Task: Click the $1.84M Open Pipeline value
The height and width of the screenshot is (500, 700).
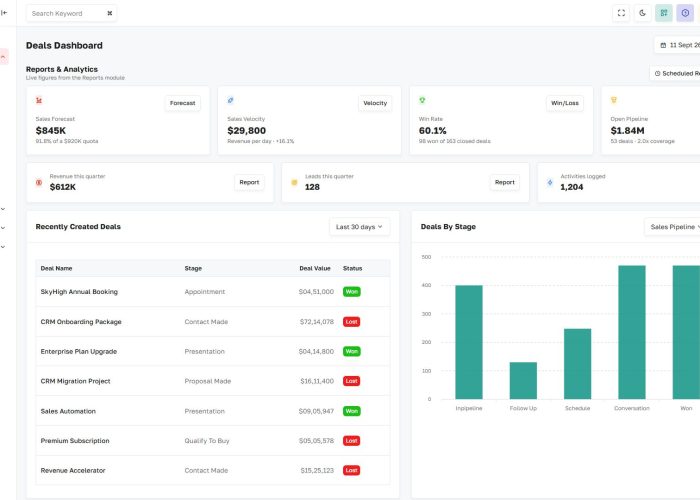Action: coord(627,131)
